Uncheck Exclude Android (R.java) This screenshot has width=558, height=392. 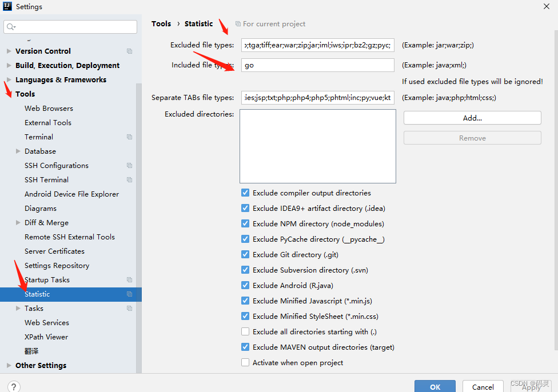tap(245, 285)
